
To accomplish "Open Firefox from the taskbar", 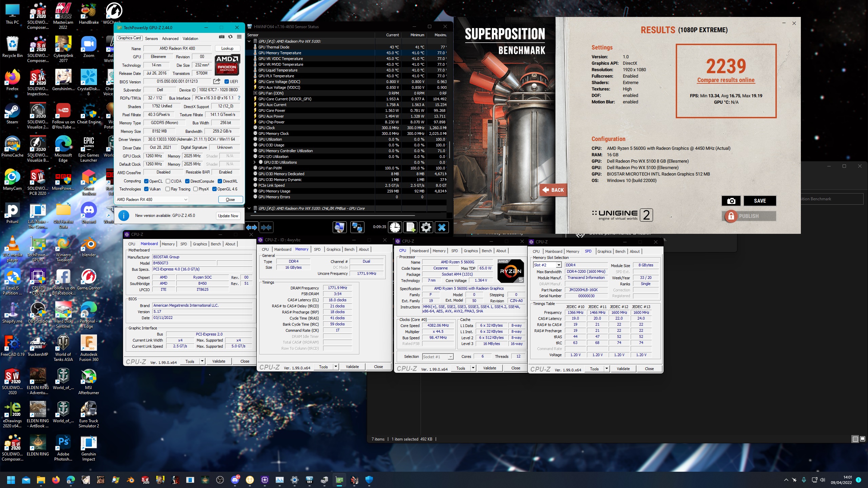I will point(56,480).
